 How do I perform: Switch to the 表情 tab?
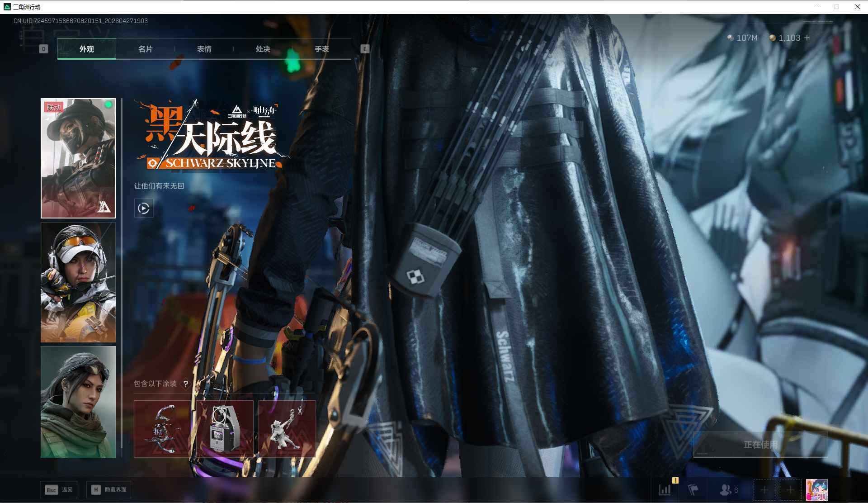[x=204, y=49]
